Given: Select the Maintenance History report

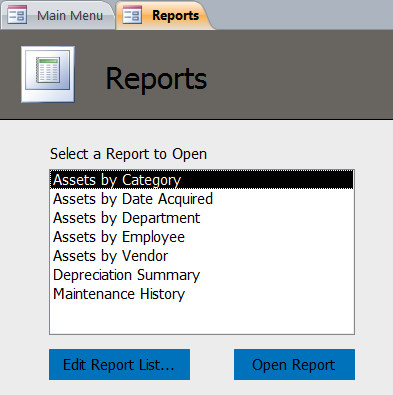Looking at the screenshot, I should coord(202,294).
